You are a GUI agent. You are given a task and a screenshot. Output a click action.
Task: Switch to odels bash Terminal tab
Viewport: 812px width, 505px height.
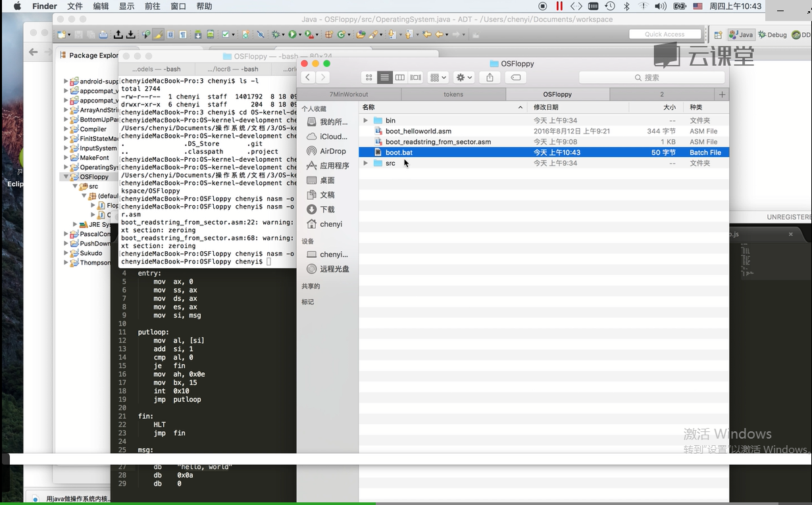tap(156, 69)
